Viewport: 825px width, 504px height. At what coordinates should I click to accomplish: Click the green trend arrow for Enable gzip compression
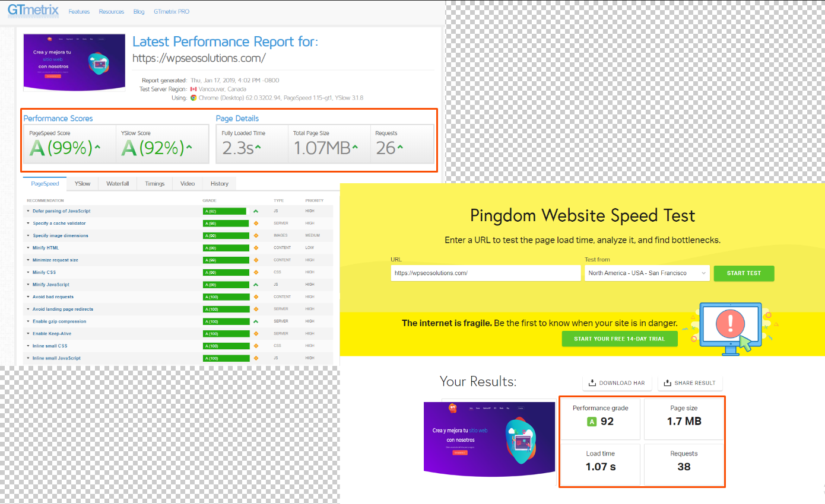(x=256, y=321)
